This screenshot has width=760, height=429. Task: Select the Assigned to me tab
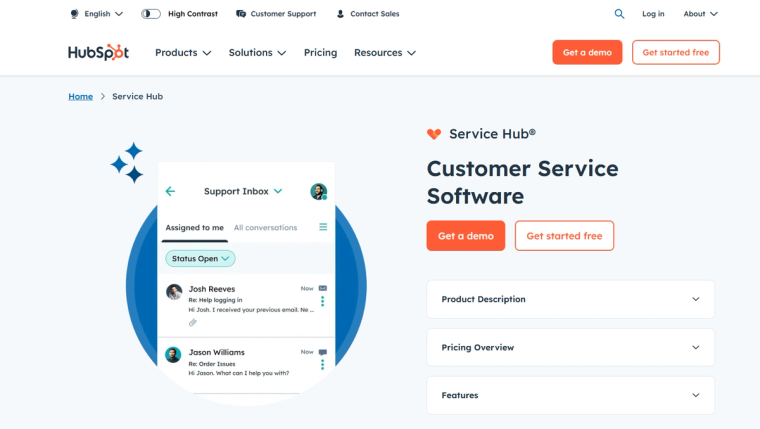point(194,227)
